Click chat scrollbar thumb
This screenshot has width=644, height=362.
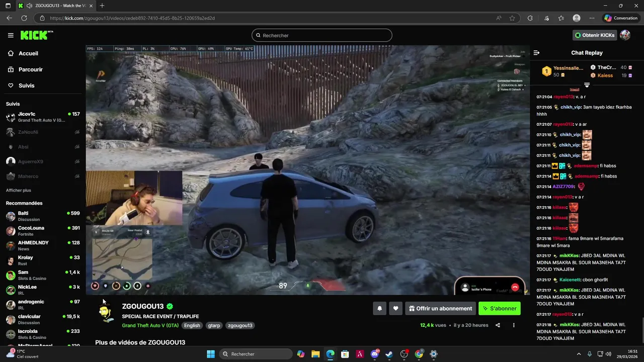[x=642, y=330]
